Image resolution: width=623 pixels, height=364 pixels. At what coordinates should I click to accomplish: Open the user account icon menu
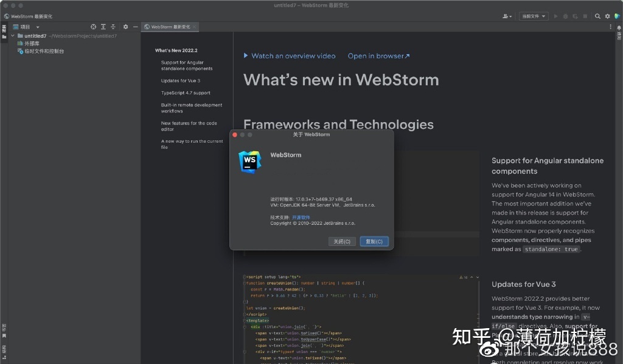[507, 16]
